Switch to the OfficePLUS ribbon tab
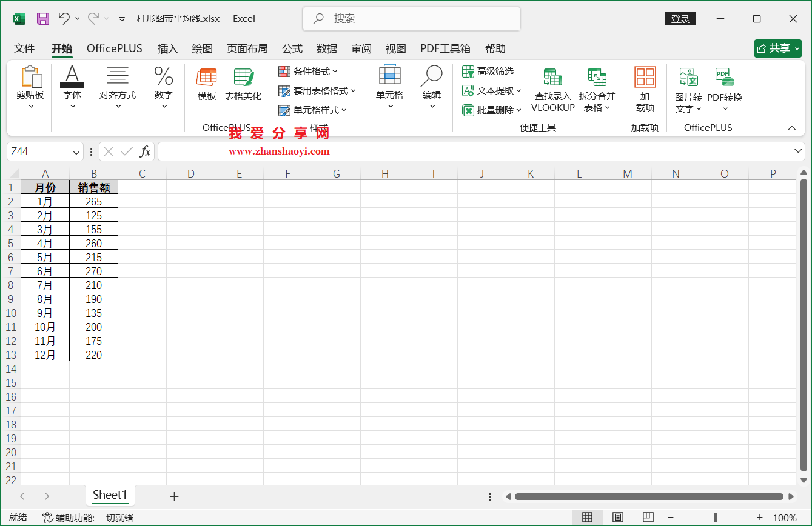The width and height of the screenshot is (812, 526). coord(115,48)
